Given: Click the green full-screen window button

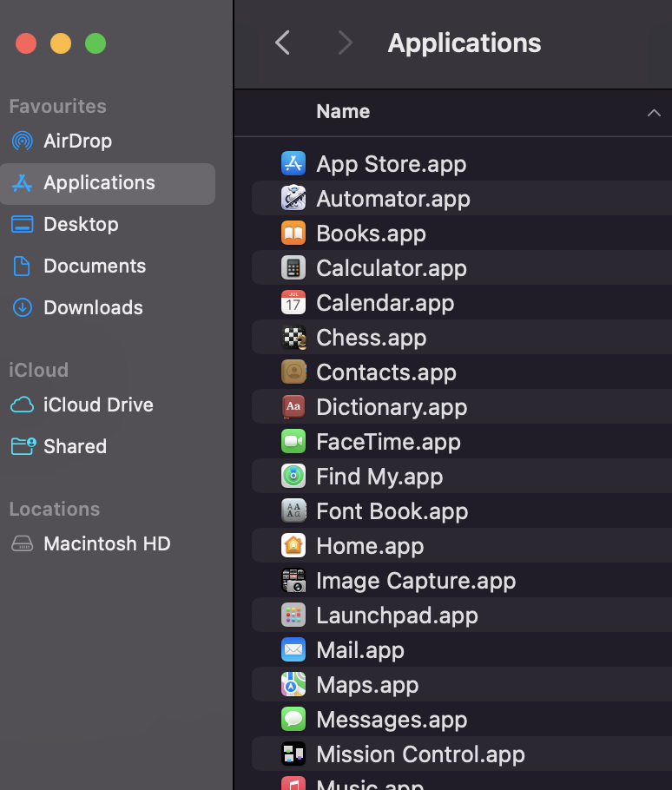Looking at the screenshot, I should click(x=96, y=43).
